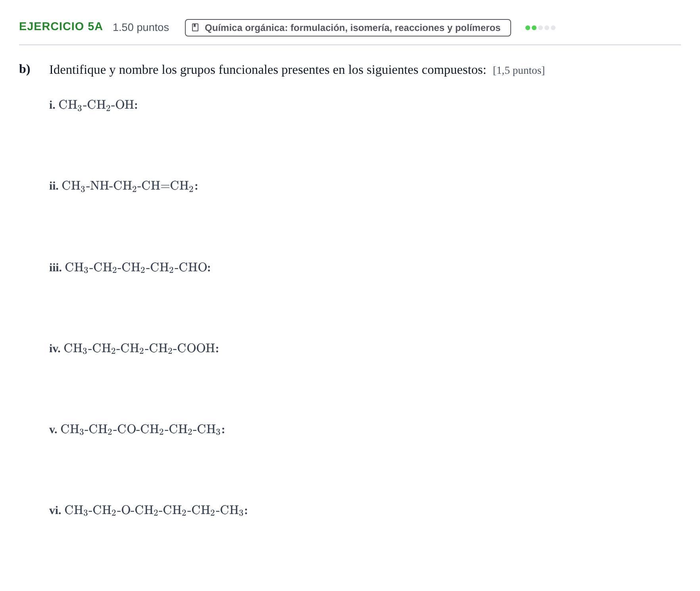
Task: Select the EJERCICIO 5A heading
Action: pyautogui.click(x=61, y=27)
